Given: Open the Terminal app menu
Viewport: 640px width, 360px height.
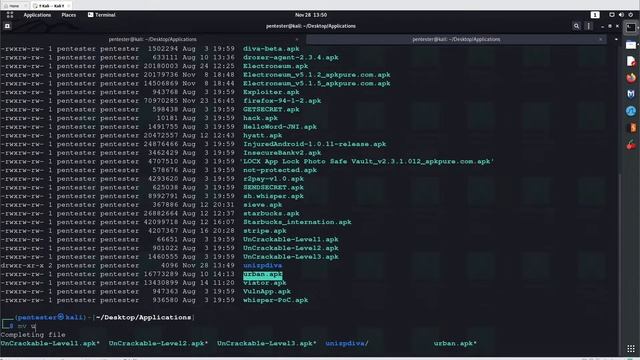Looking at the screenshot, I should point(102,15).
